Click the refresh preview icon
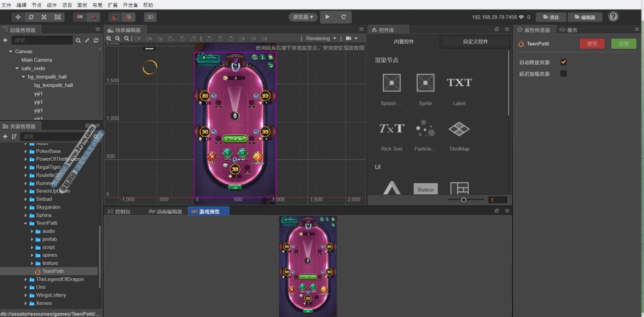 344,17
